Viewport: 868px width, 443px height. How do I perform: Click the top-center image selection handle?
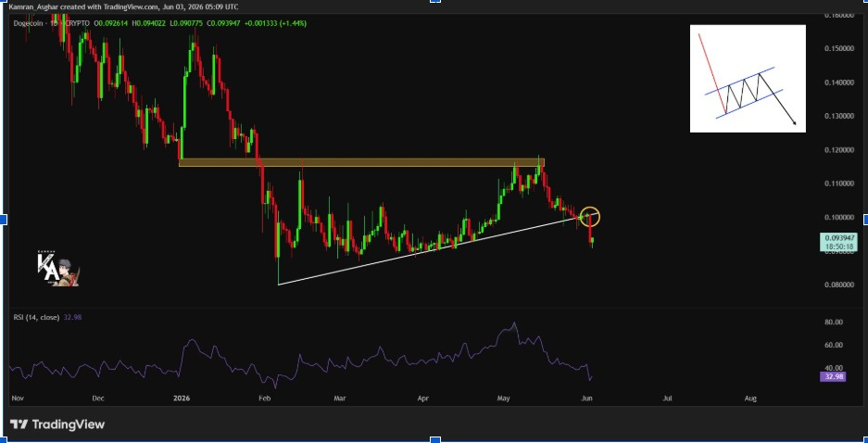[x=435, y=1]
